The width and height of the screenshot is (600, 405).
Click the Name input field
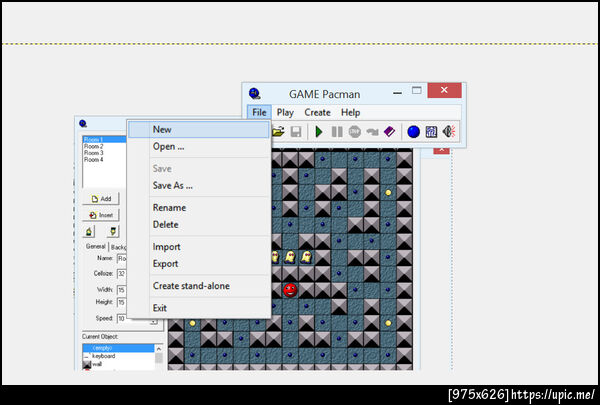coord(122,258)
